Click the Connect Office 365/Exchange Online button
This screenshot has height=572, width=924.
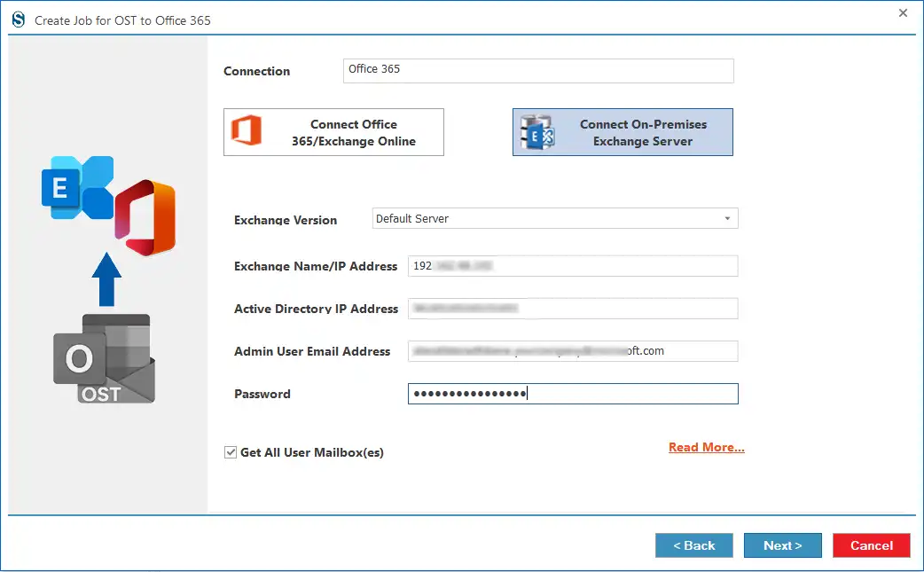pyautogui.click(x=333, y=132)
